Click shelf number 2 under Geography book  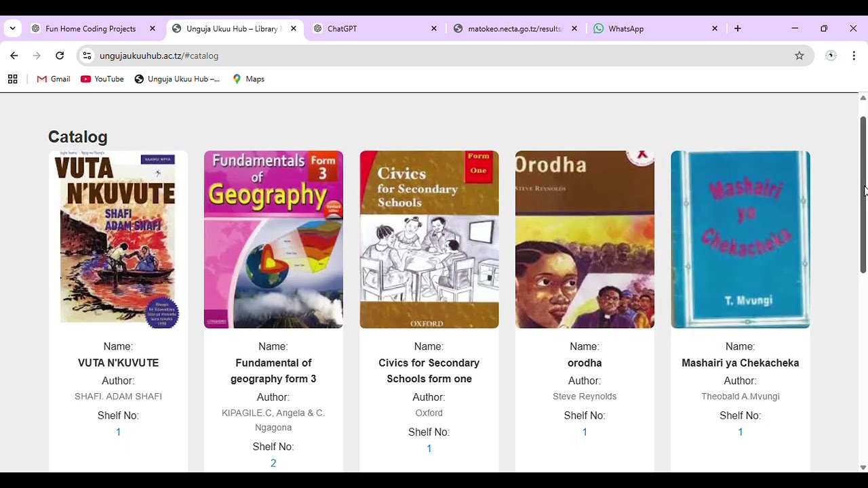point(273,464)
